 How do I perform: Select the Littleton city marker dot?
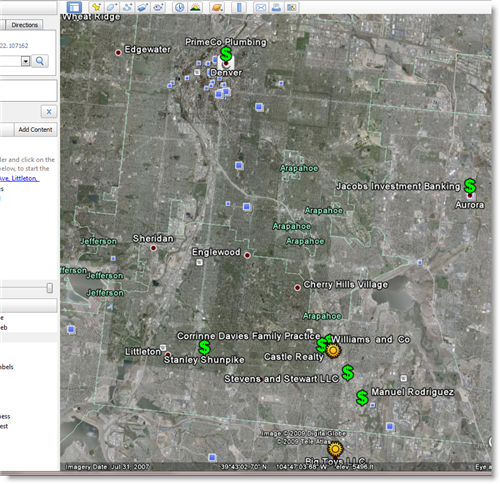[168, 355]
